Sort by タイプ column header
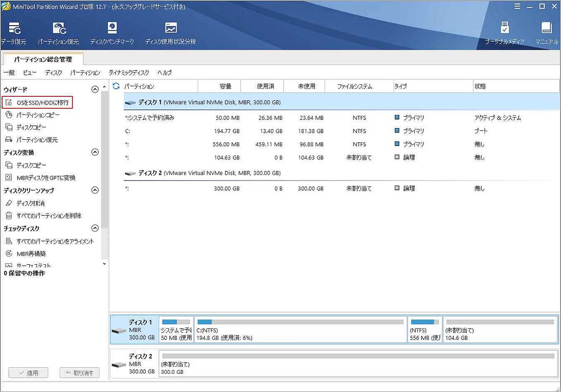561x392 pixels. (x=433, y=86)
